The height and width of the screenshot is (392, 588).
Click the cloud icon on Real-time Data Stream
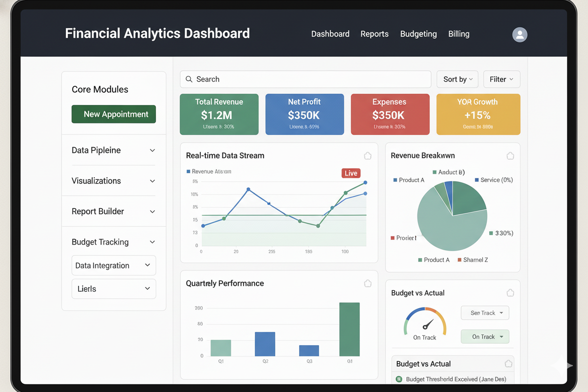(367, 155)
